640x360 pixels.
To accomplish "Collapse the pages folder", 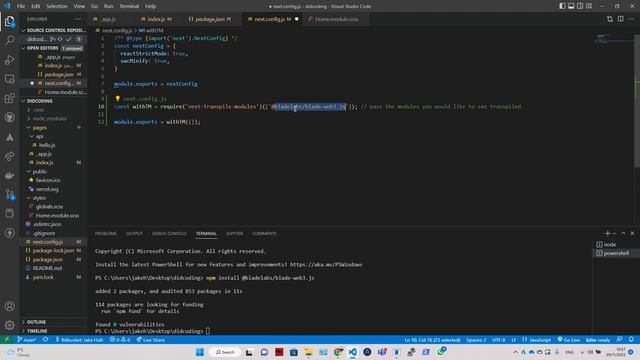I will pos(40,128).
